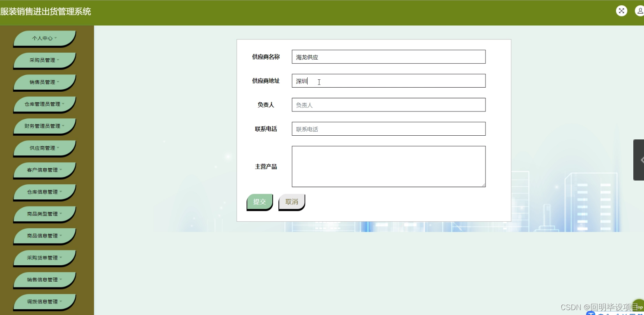Expand the 供应商管理 menu
The width and height of the screenshot is (644, 315).
[x=45, y=148]
